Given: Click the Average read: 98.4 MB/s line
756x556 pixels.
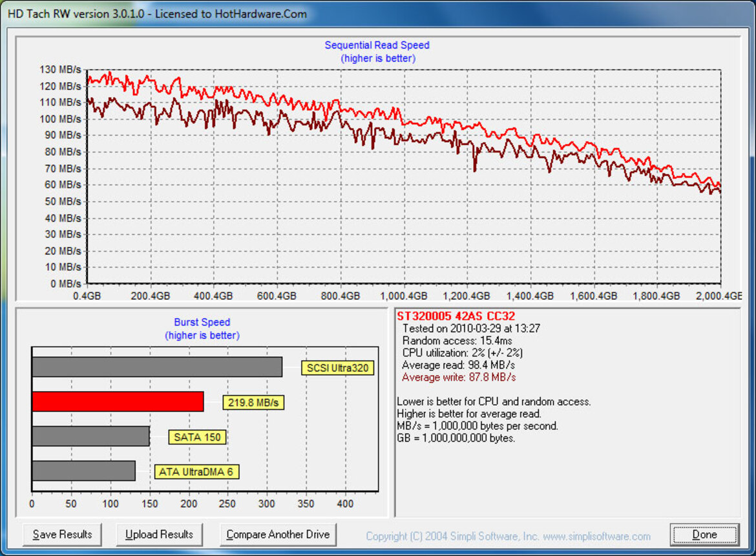Looking at the screenshot, I should tap(459, 365).
